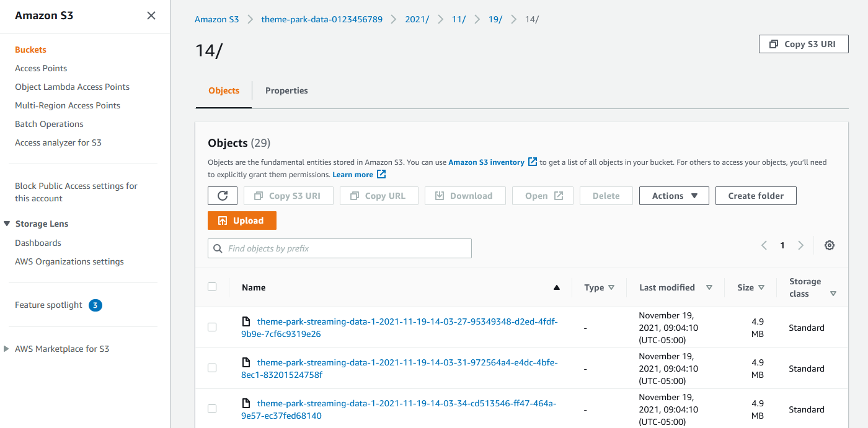The image size is (868, 428).
Task: Click the 4.9 MB size of the 14-03-27 file
Action: [x=758, y=328]
